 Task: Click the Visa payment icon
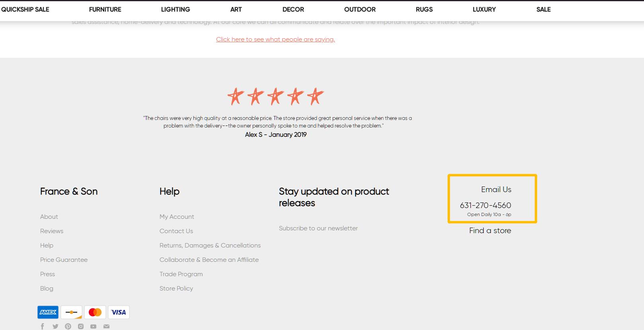click(119, 312)
